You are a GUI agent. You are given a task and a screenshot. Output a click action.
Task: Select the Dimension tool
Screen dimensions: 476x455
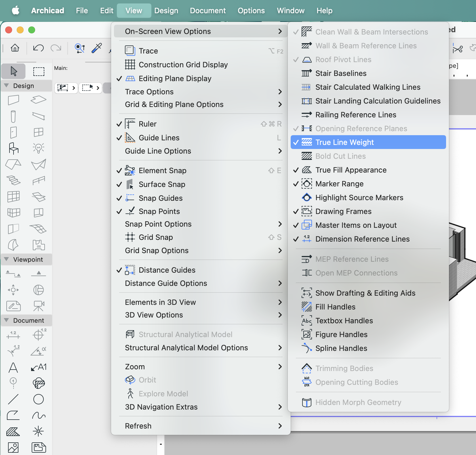pos(14,335)
